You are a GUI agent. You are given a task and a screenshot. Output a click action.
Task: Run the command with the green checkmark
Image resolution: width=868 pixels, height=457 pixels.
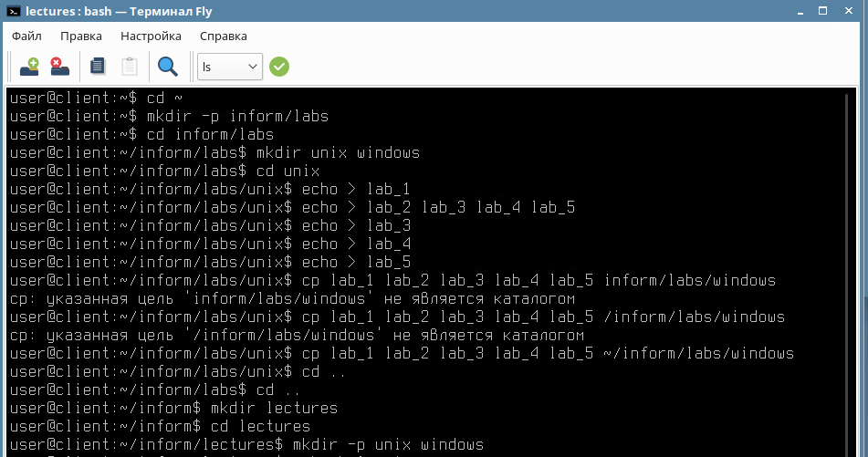[x=279, y=67]
